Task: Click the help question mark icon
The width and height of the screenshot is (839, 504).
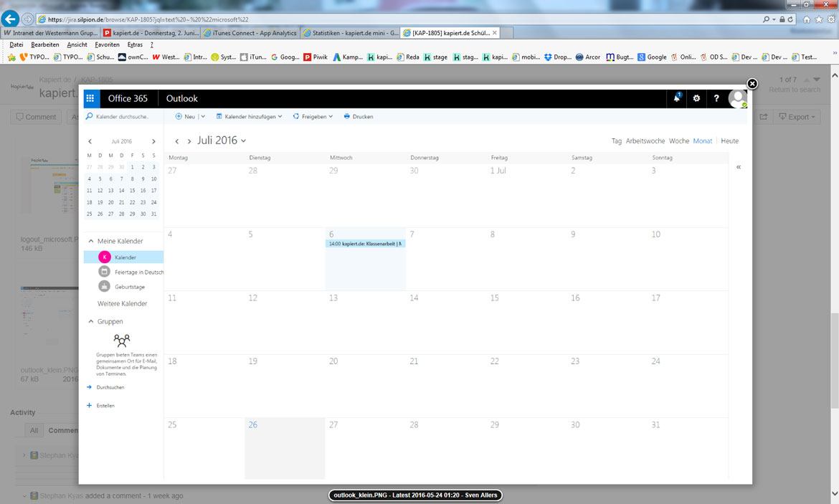Action: point(716,98)
